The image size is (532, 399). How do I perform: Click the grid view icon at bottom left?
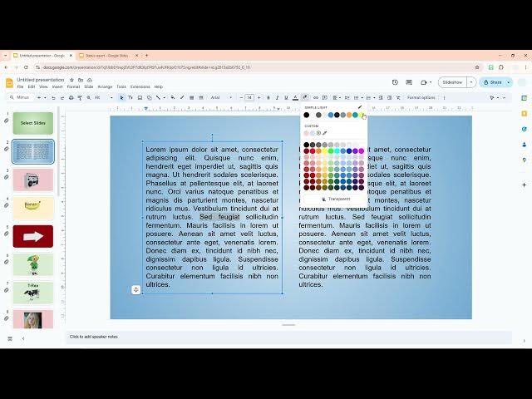pos(10,338)
